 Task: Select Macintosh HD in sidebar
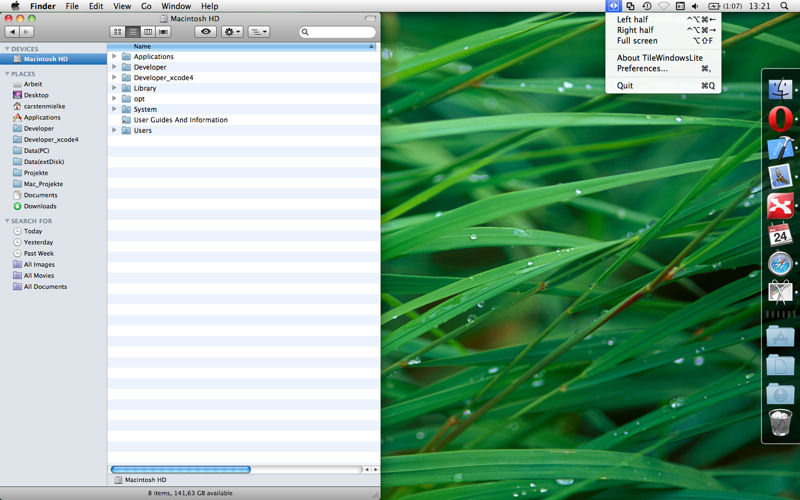click(x=53, y=59)
